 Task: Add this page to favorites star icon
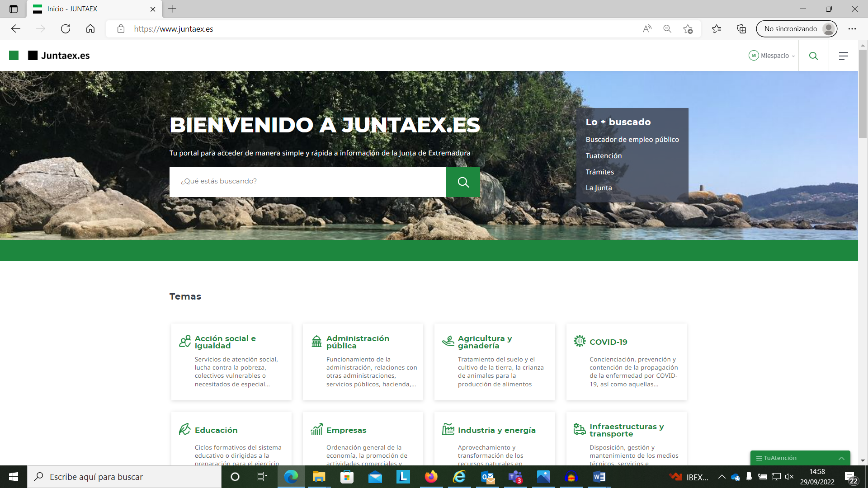tap(688, 29)
